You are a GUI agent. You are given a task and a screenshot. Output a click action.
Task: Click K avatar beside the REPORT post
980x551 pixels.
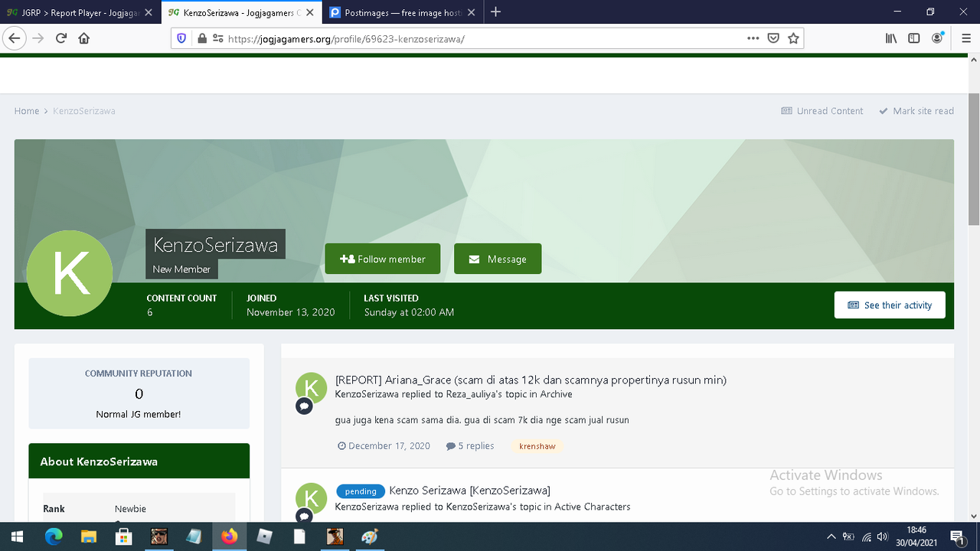311,388
